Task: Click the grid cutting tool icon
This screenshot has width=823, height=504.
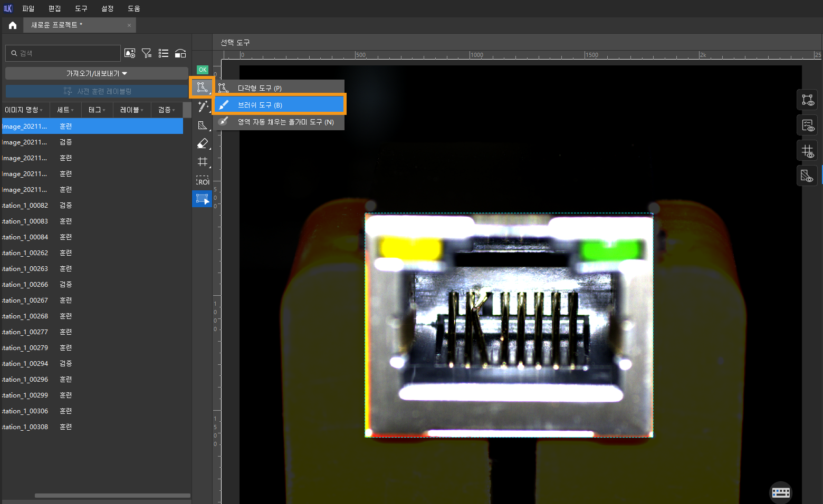Action: click(x=203, y=162)
